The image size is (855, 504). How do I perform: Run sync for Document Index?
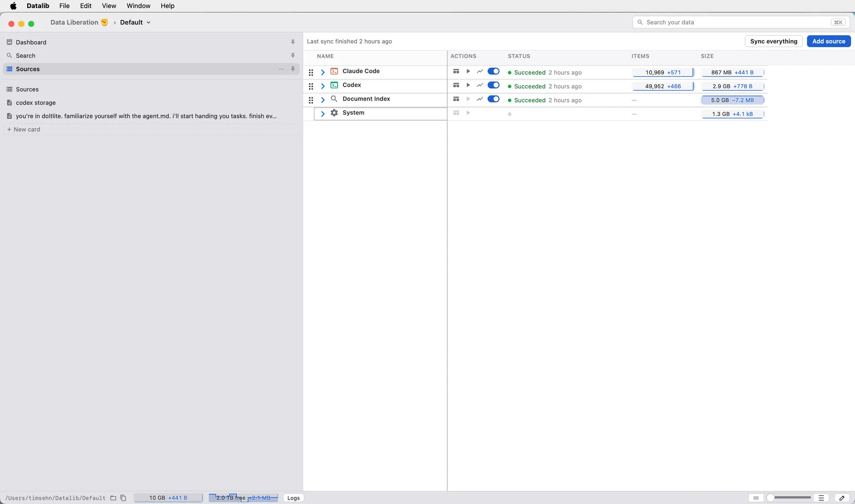468,99
